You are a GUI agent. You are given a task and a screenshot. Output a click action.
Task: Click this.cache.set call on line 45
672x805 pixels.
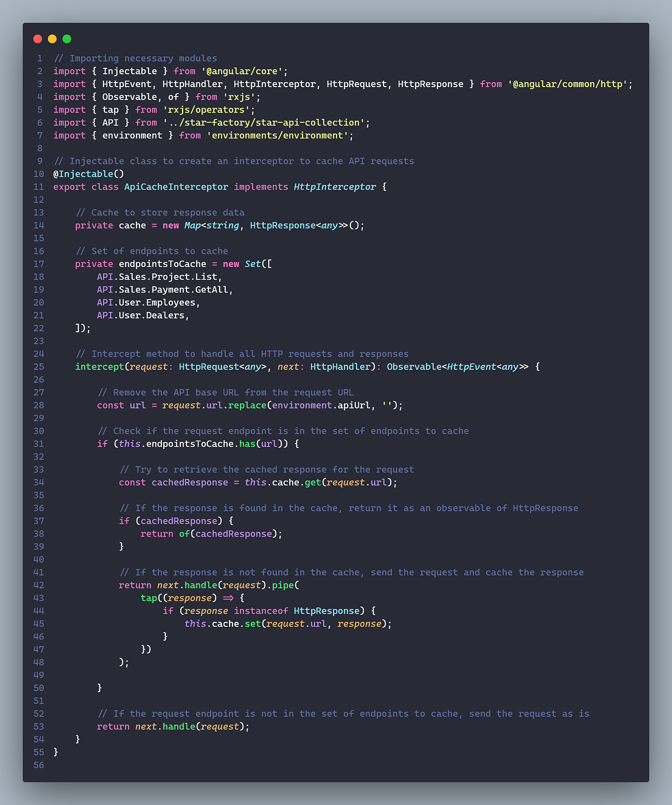(288, 624)
